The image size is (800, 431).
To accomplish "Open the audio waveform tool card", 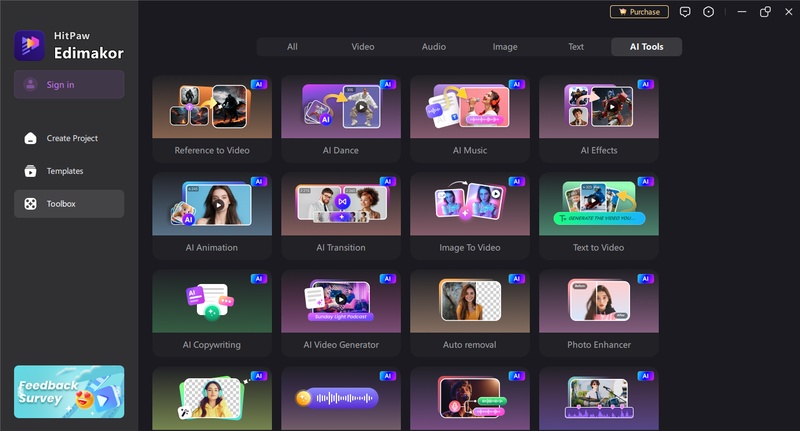I will pos(341,399).
